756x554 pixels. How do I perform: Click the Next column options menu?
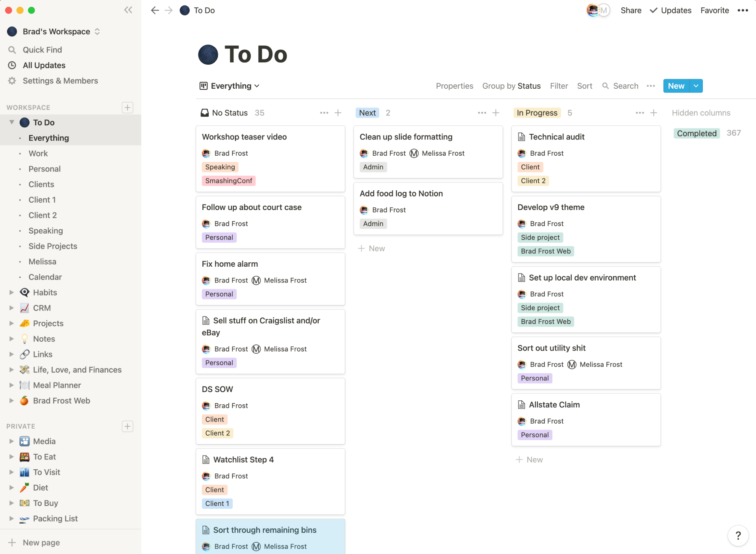click(x=481, y=113)
